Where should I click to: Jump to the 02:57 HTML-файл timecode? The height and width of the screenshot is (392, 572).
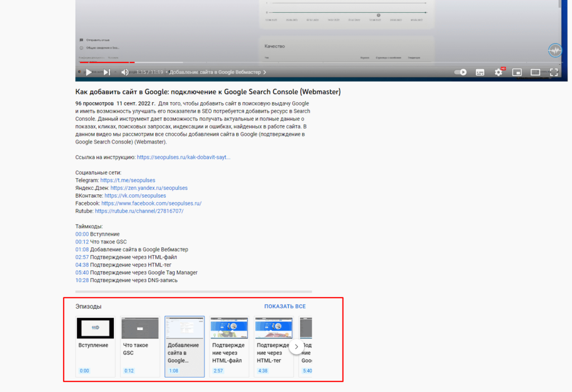[82, 257]
